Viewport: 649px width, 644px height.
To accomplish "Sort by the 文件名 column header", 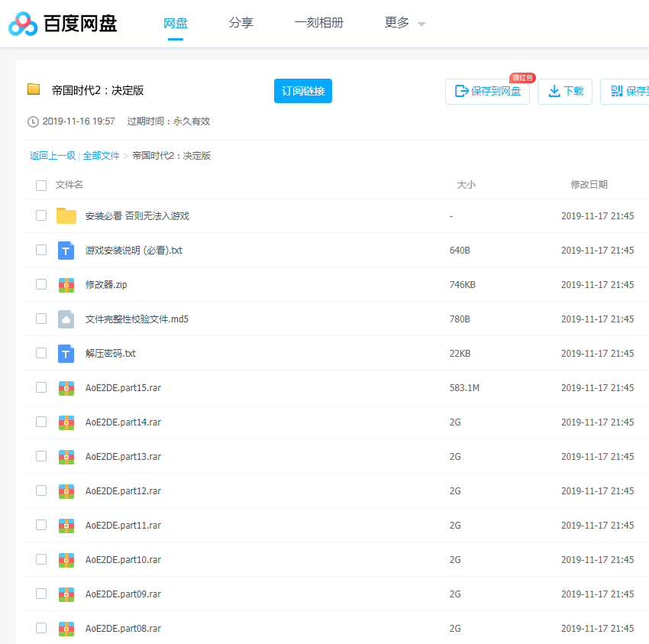I will (69, 185).
